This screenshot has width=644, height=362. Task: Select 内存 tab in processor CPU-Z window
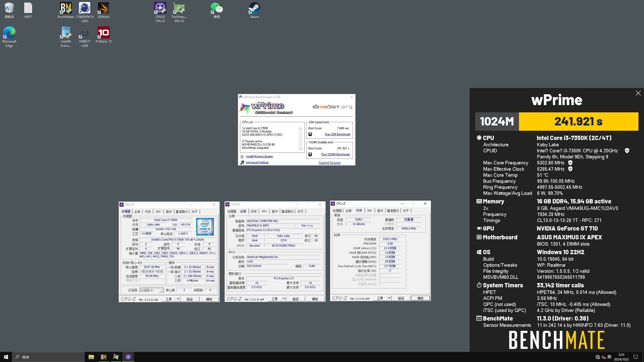pyautogui.click(x=148, y=212)
